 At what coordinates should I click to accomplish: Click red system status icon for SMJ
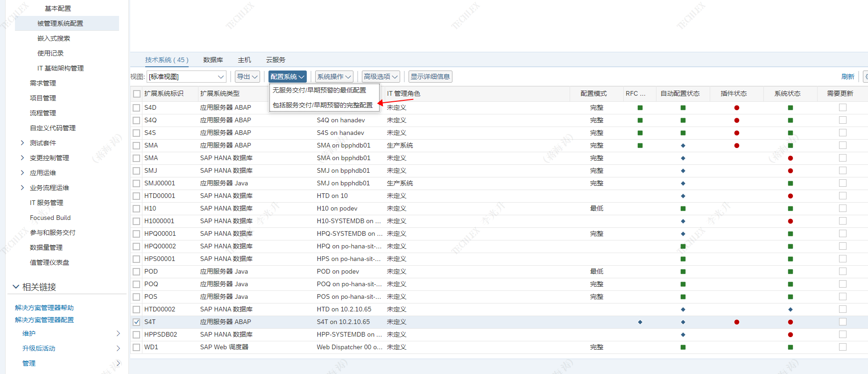(x=790, y=171)
